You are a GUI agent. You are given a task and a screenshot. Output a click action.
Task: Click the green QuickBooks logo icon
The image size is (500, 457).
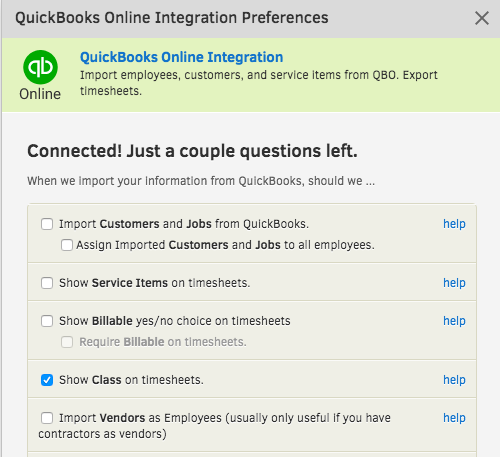40,67
